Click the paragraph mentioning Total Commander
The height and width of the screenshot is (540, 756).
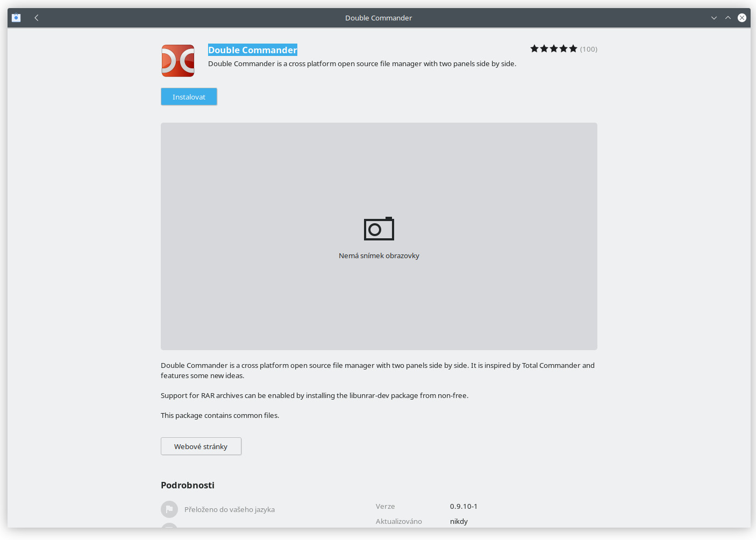[378, 371]
